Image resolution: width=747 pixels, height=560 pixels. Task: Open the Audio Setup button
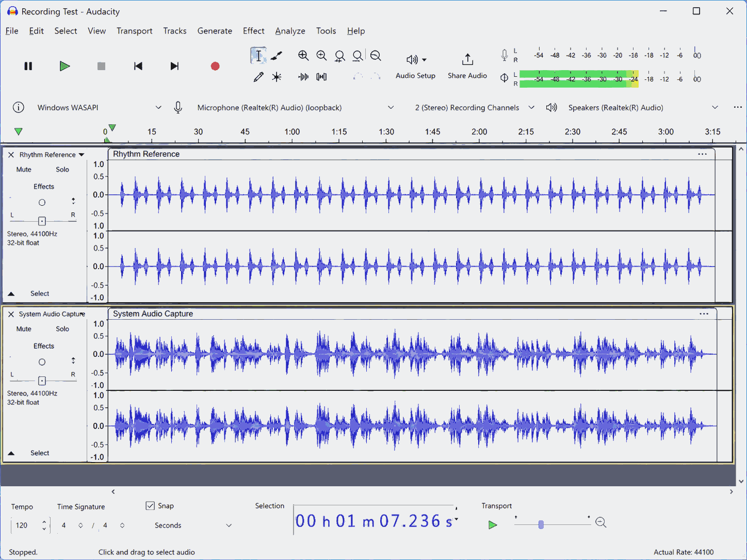pos(415,67)
